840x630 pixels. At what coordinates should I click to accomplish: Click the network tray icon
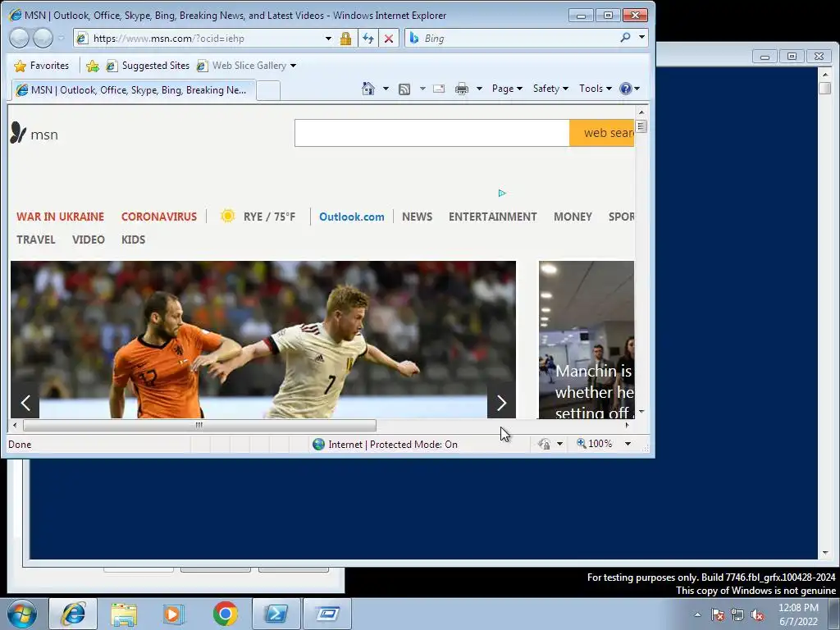point(737,614)
